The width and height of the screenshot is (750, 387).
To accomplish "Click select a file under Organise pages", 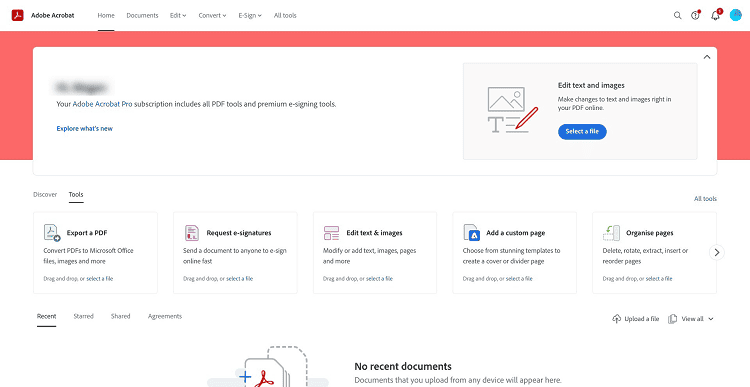I will point(659,278).
